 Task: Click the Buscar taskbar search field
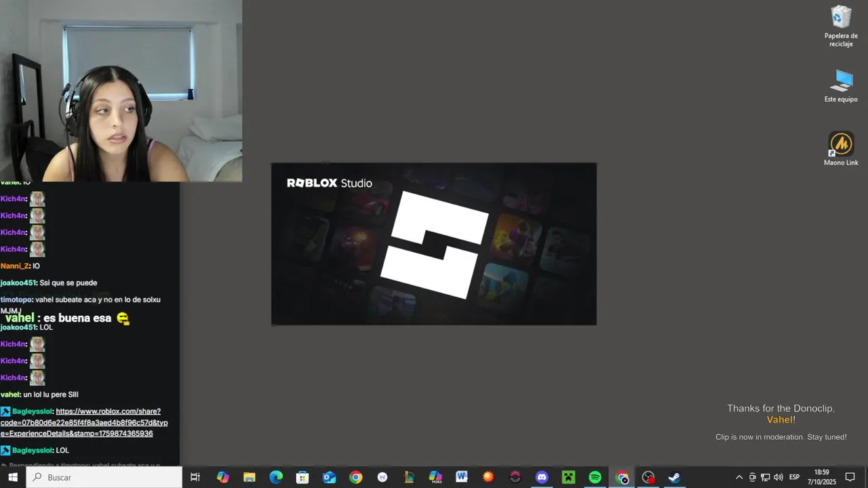pos(104,477)
